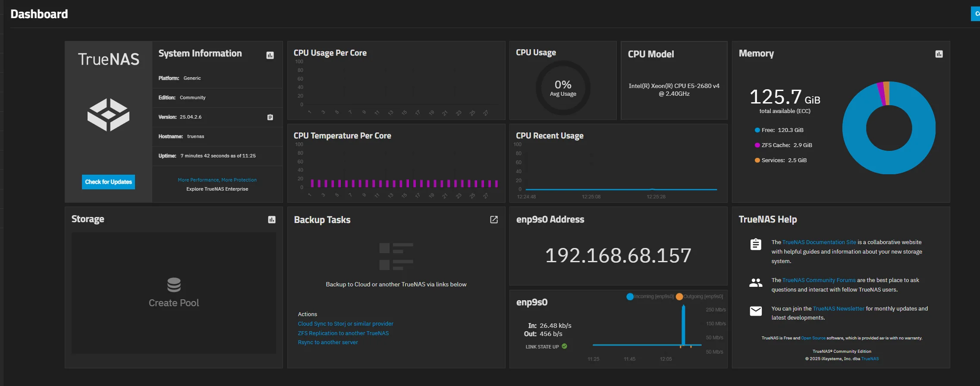Open Explore TrueNAS Enterprise link
The height and width of the screenshot is (386, 980).
coord(217,189)
